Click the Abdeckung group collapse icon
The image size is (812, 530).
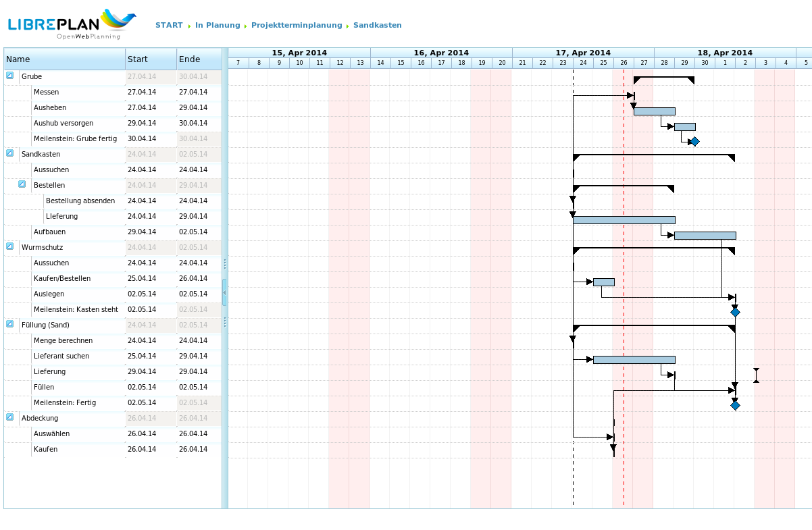10,417
